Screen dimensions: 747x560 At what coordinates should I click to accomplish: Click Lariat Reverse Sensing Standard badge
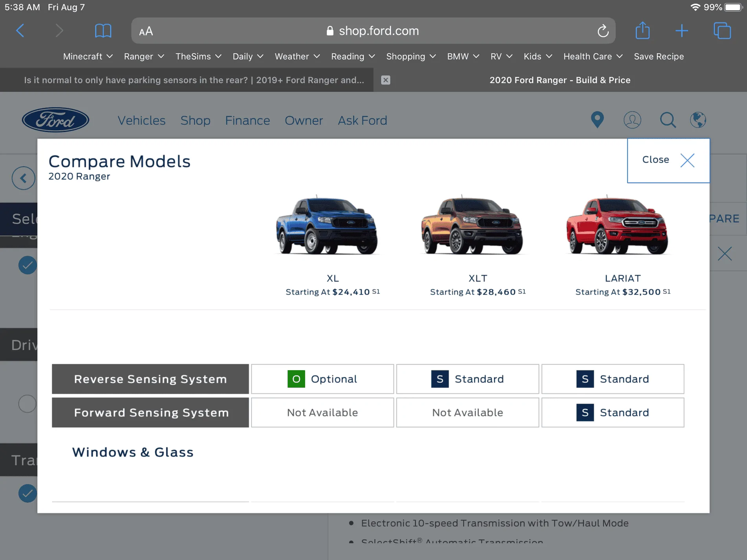(585, 379)
